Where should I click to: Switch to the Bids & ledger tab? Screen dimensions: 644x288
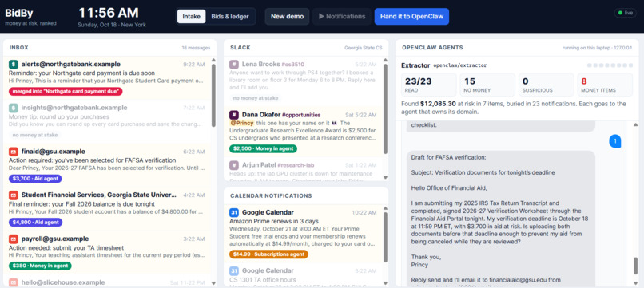tap(230, 17)
